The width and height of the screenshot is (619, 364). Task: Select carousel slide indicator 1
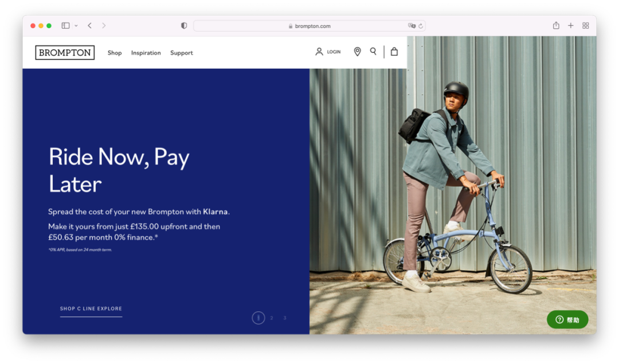(x=258, y=318)
